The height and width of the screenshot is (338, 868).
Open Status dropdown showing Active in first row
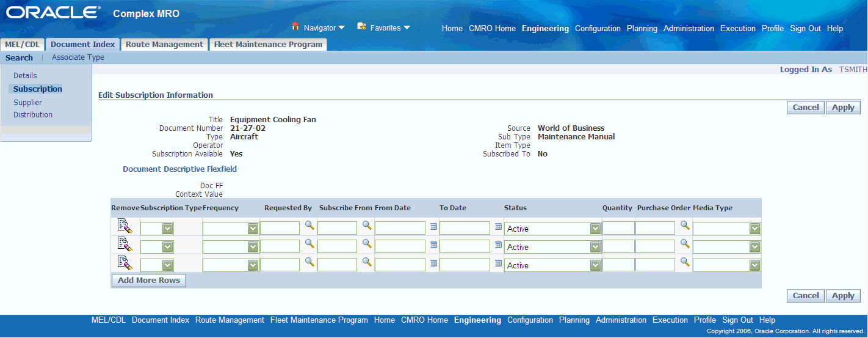click(553, 229)
